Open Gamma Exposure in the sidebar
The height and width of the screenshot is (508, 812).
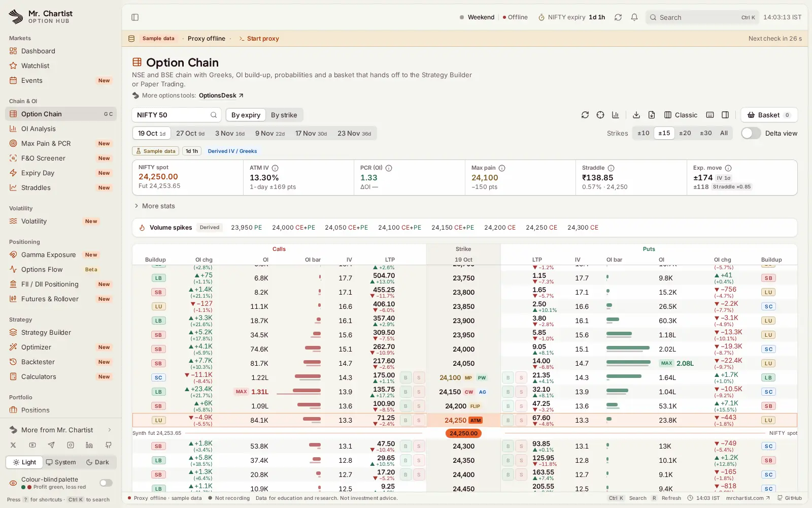point(61,255)
